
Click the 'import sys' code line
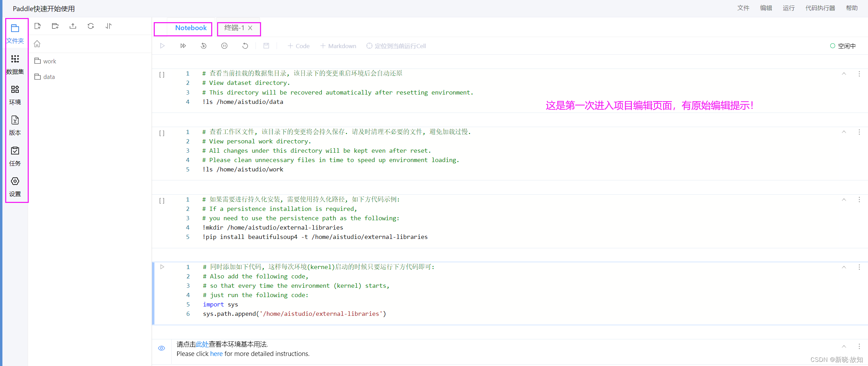coord(221,304)
